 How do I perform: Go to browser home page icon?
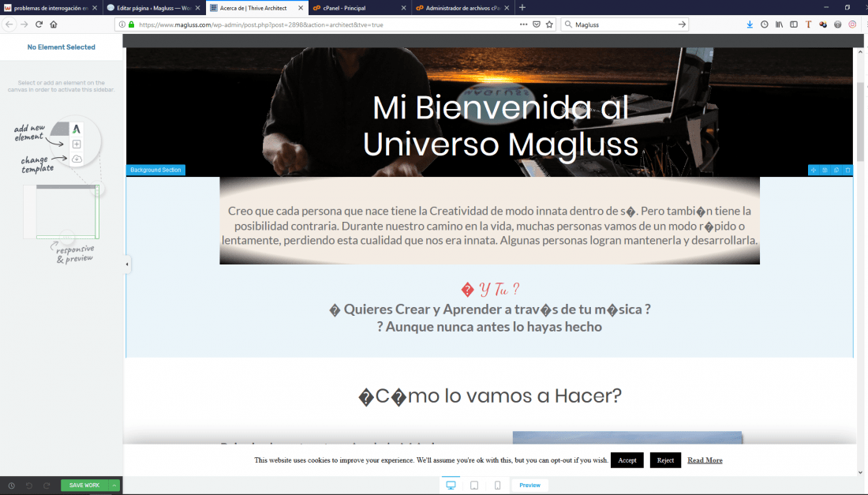click(54, 24)
